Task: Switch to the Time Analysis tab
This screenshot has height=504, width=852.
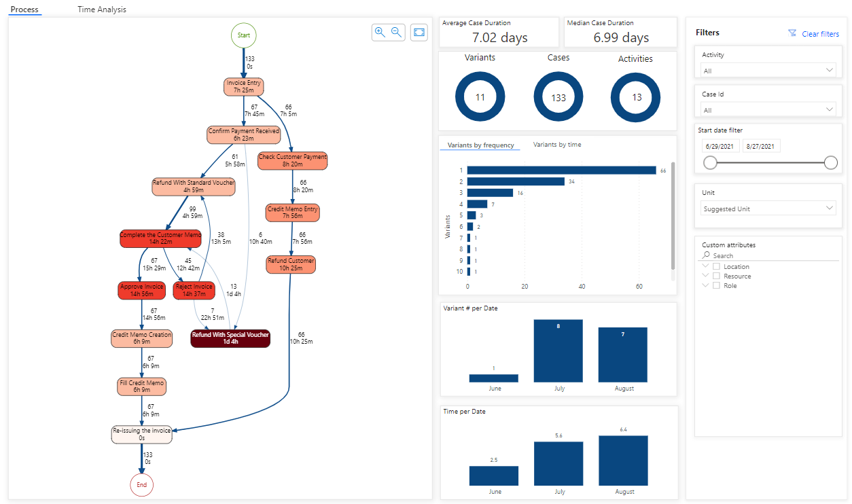Action: point(101,10)
